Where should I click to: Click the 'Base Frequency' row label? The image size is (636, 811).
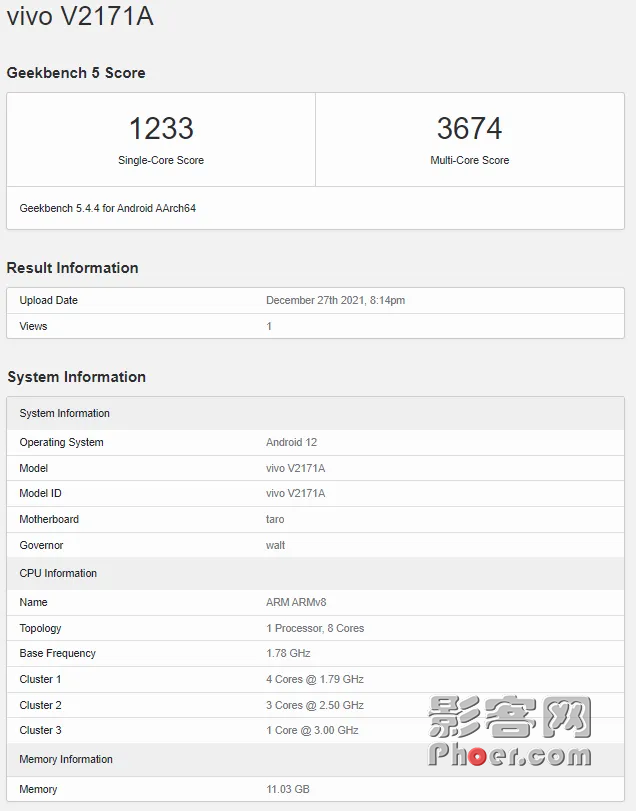pos(57,653)
